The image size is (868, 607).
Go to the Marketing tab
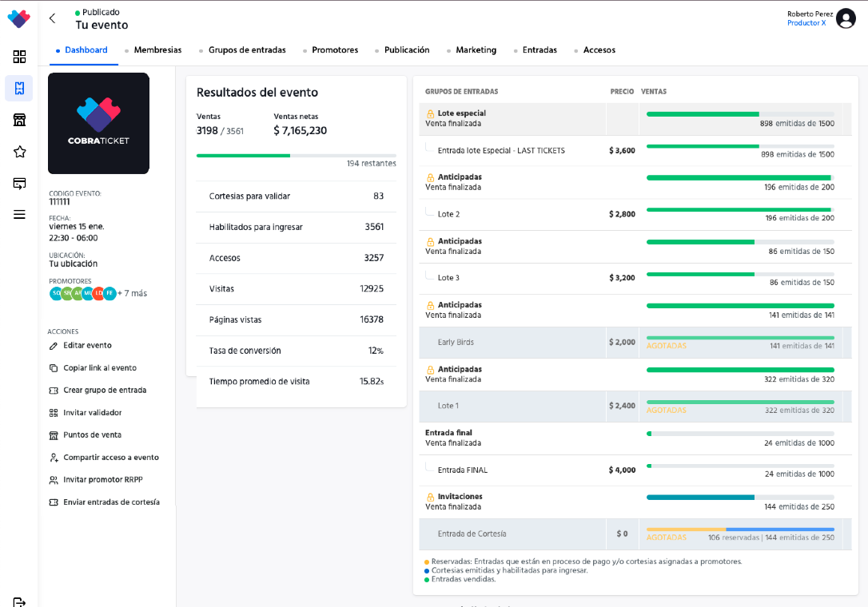pos(476,50)
